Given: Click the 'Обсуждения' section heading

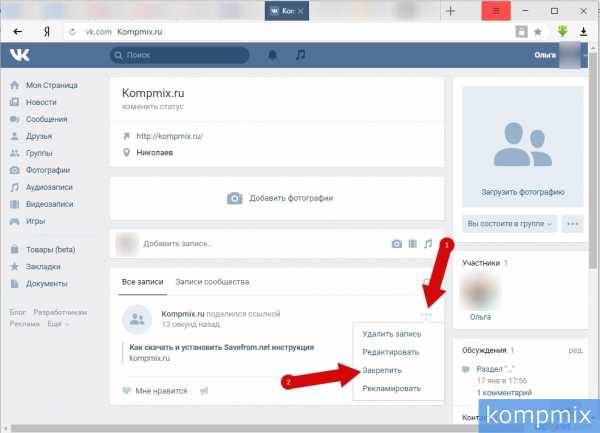Looking at the screenshot, I should click(x=484, y=350).
